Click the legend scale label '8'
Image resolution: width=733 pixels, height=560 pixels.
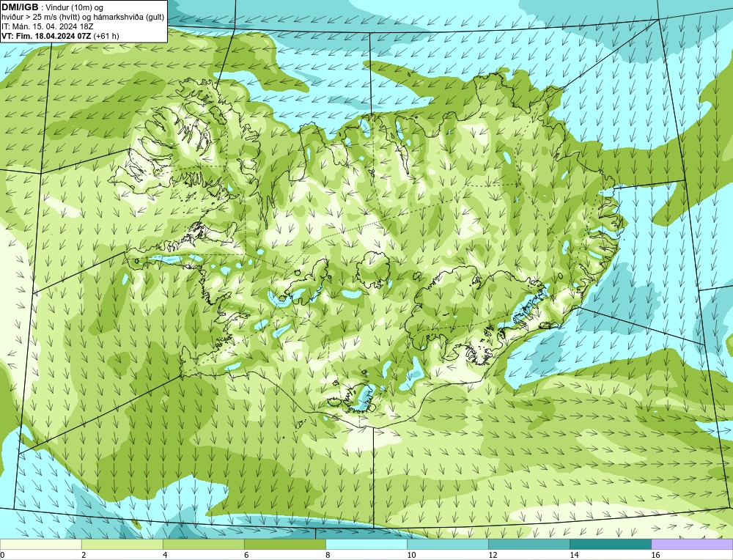click(x=327, y=555)
